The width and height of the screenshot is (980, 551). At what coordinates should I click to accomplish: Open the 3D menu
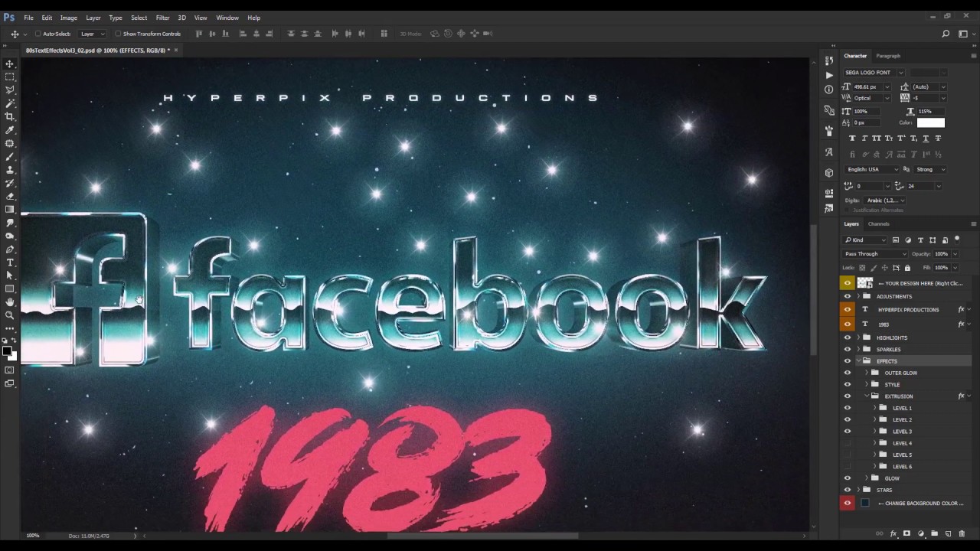pyautogui.click(x=182, y=18)
